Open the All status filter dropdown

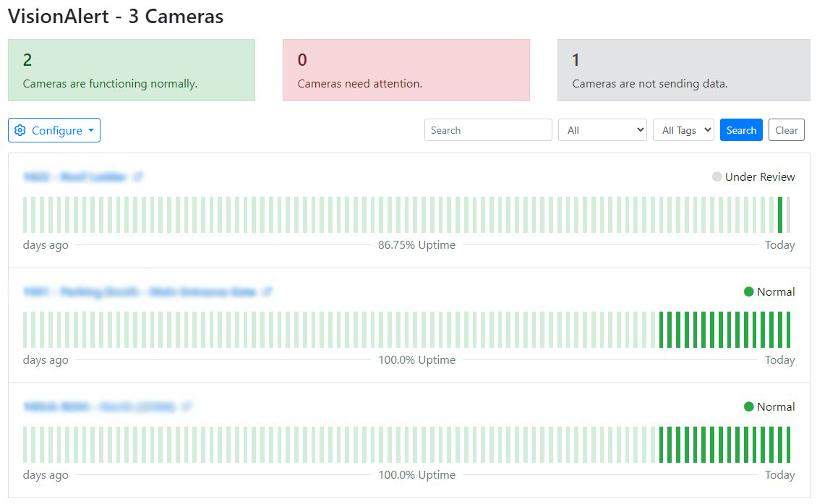[x=602, y=130]
